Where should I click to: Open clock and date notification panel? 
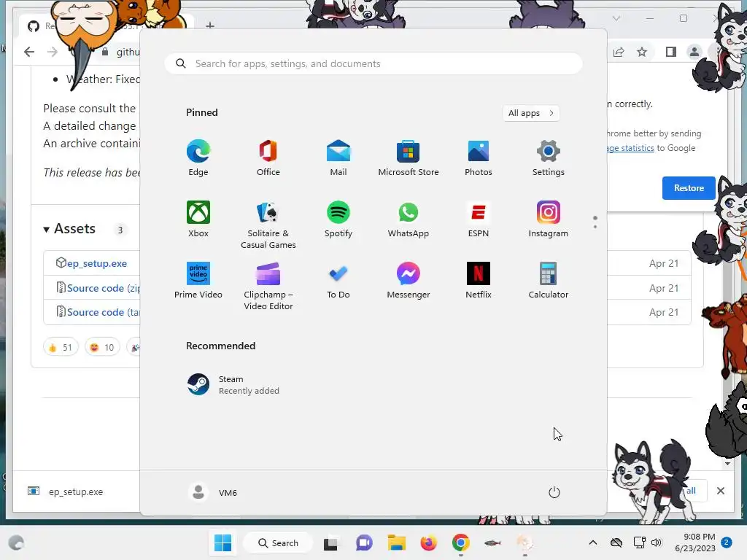pos(695,542)
